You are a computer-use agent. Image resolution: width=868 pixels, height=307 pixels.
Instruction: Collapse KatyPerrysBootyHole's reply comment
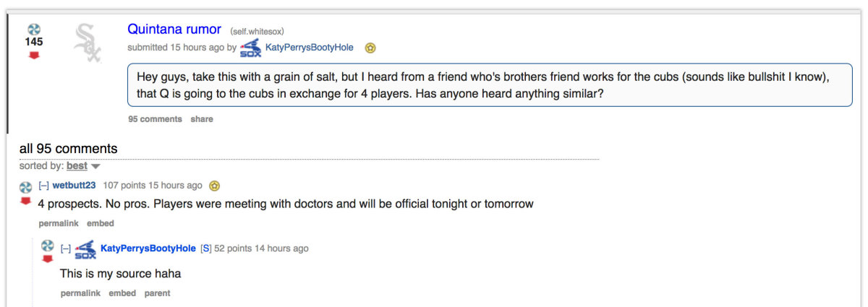[x=65, y=248]
